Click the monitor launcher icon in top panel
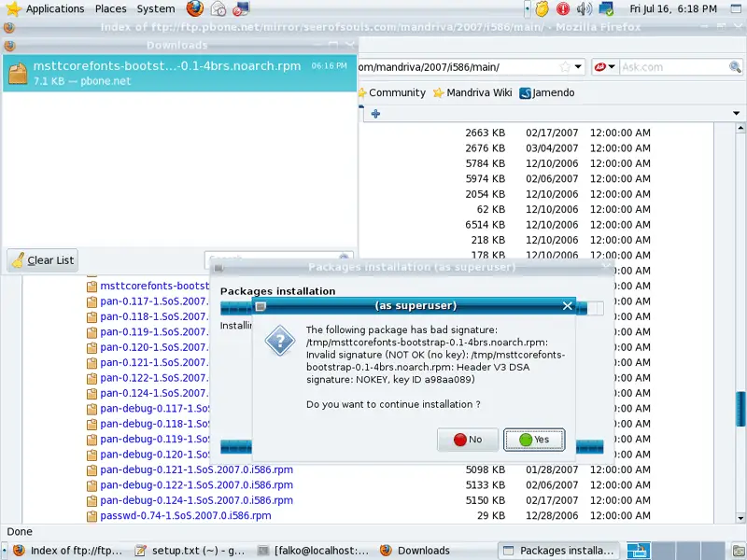The height and width of the screenshot is (560, 747). coord(241,8)
